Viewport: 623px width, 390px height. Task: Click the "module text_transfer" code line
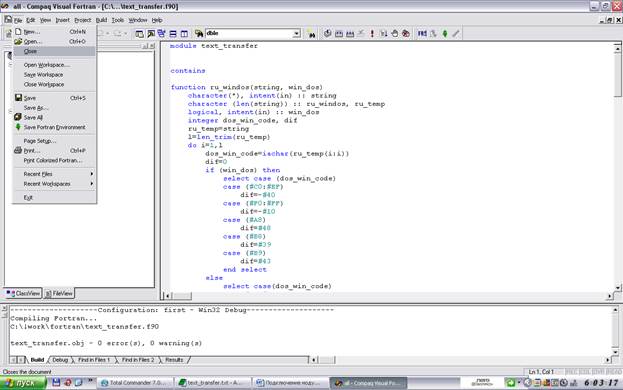(214, 46)
